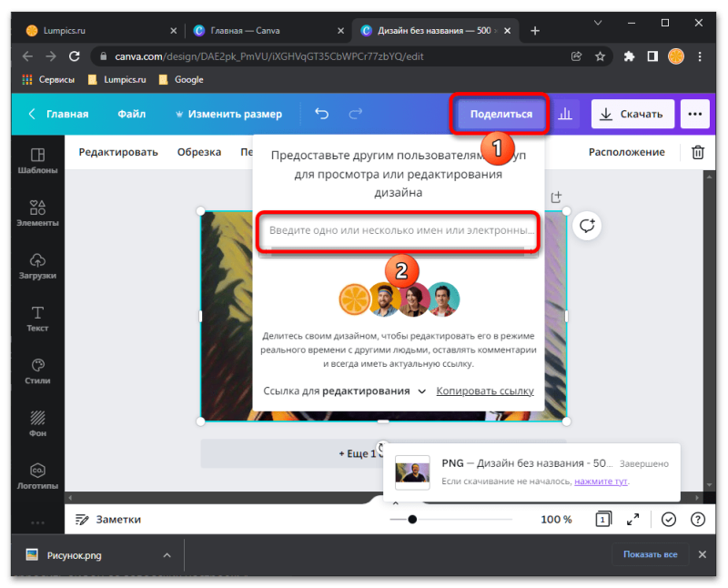Viewport: 728px width, 588px height.
Task: Click Копировать ссылку link
Action: (x=485, y=391)
